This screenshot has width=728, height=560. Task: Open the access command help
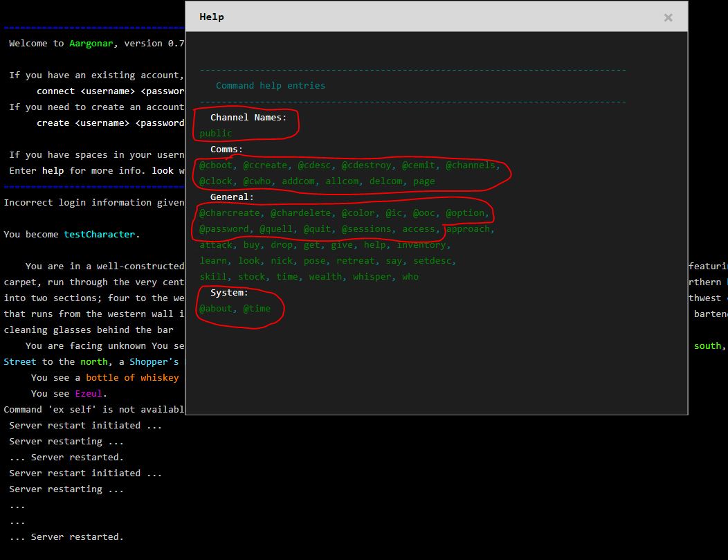(418, 229)
